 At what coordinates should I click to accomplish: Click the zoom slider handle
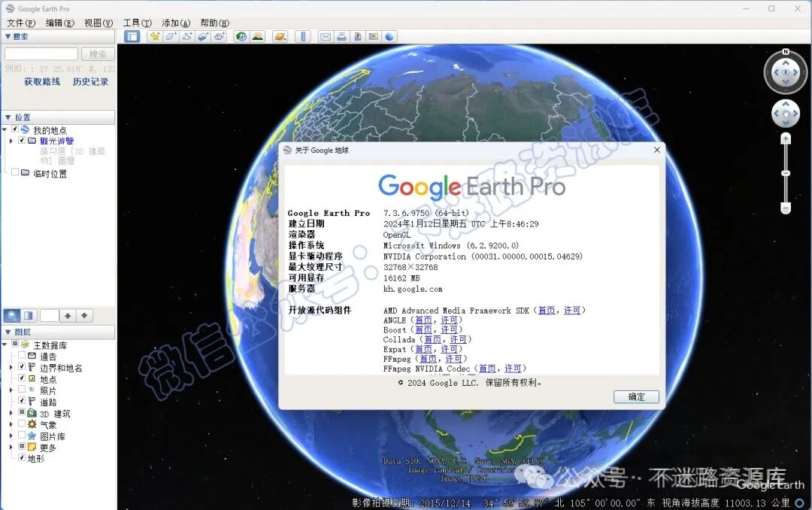coord(786,173)
